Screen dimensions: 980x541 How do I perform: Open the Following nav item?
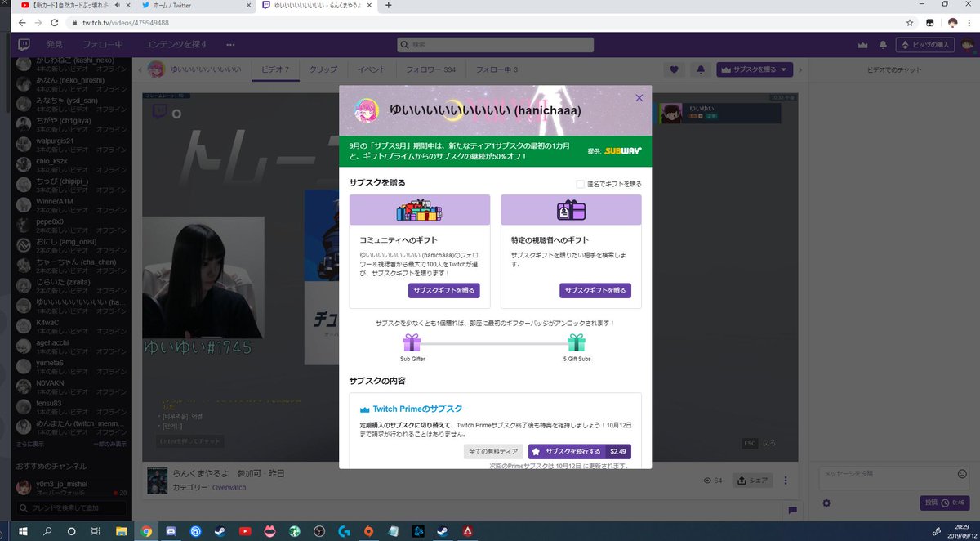(105, 44)
